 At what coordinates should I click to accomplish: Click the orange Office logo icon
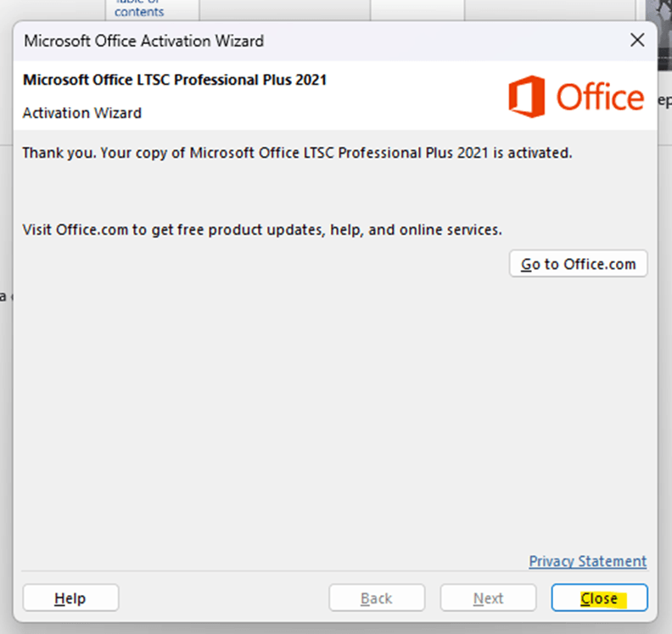click(525, 97)
